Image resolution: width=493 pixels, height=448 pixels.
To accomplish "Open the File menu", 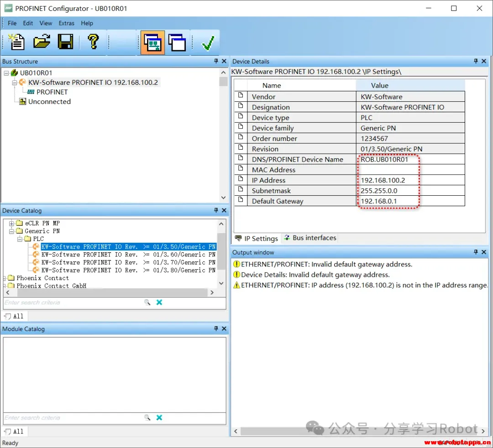I will click(x=12, y=23).
